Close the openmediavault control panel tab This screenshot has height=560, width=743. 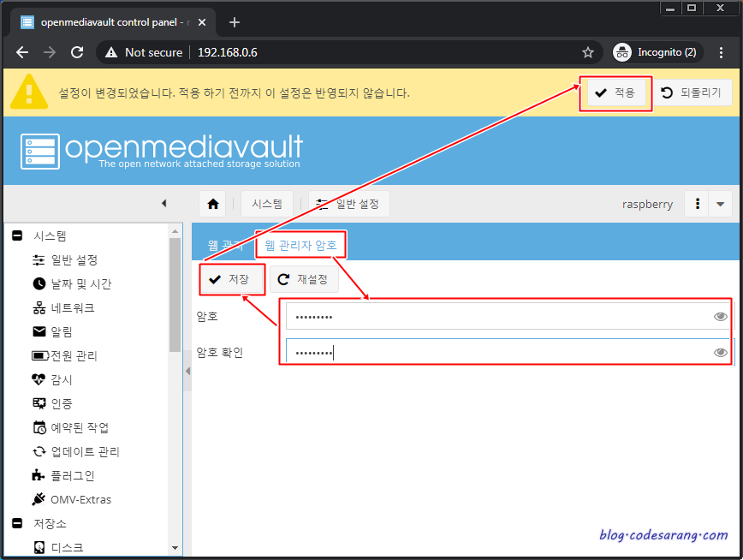pyautogui.click(x=202, y=22)
